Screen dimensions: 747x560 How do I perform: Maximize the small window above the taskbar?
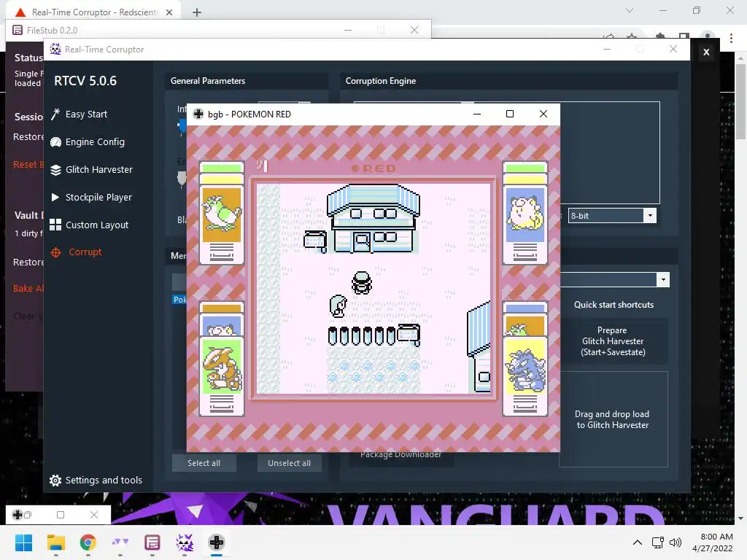[x=61, y=515]
